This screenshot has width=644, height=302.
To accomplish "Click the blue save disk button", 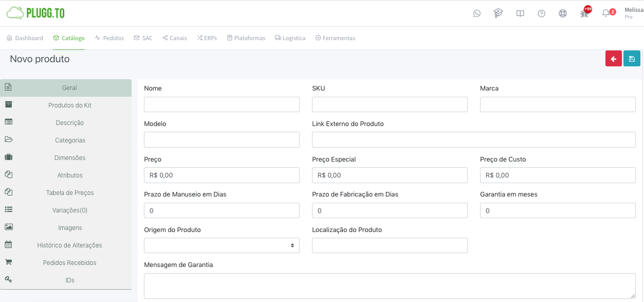I will coord(632,59).
